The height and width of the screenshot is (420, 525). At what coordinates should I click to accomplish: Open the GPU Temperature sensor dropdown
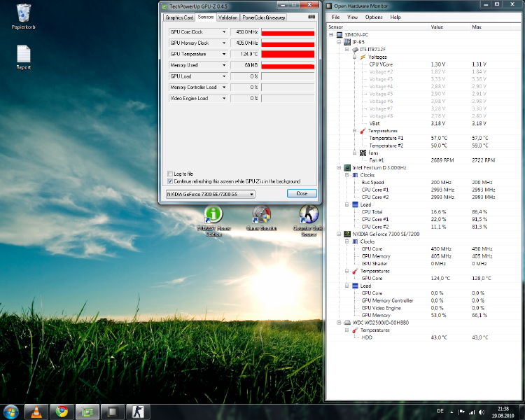[224, 54]
